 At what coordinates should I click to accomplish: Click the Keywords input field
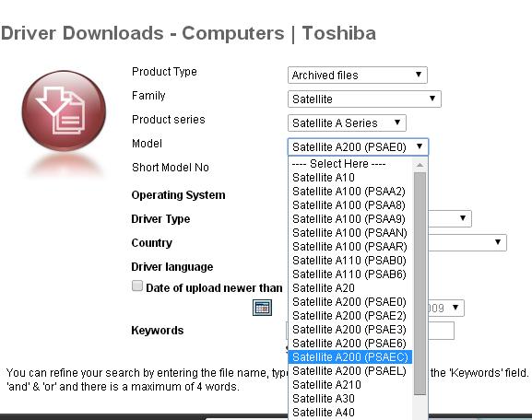click(x=441, y=331)
